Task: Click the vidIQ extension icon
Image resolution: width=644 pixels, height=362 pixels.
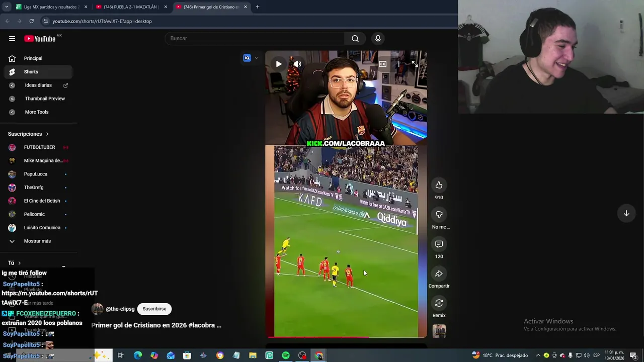Action: tap(247, 58)
